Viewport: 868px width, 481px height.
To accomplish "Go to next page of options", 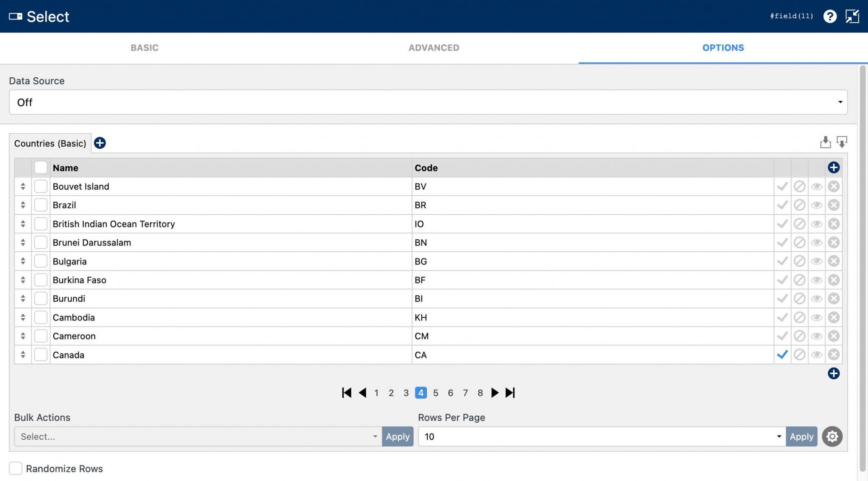I will (x=495, y=393).
